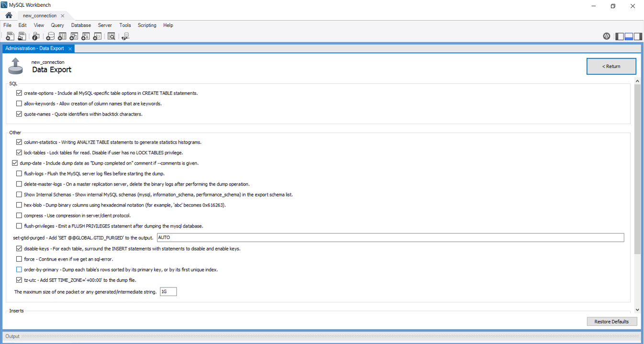Open the Scripting menu
644x344 pixels.
(x=147, y=25)
